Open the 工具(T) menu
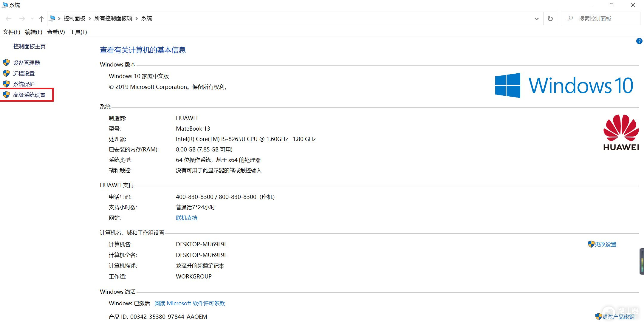The image size is (644, 325). click(78, 32)
